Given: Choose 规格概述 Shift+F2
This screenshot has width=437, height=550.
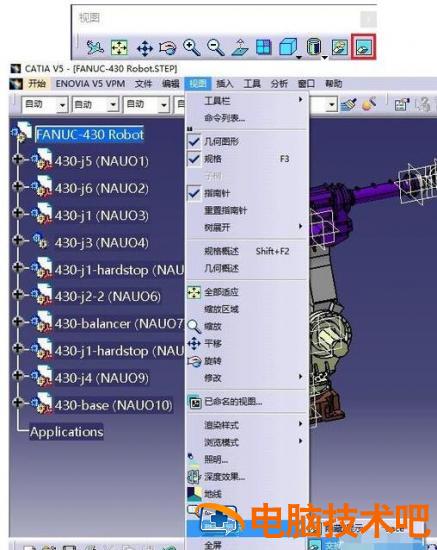Looking at the screenshot, I should [x=247, y=251].
